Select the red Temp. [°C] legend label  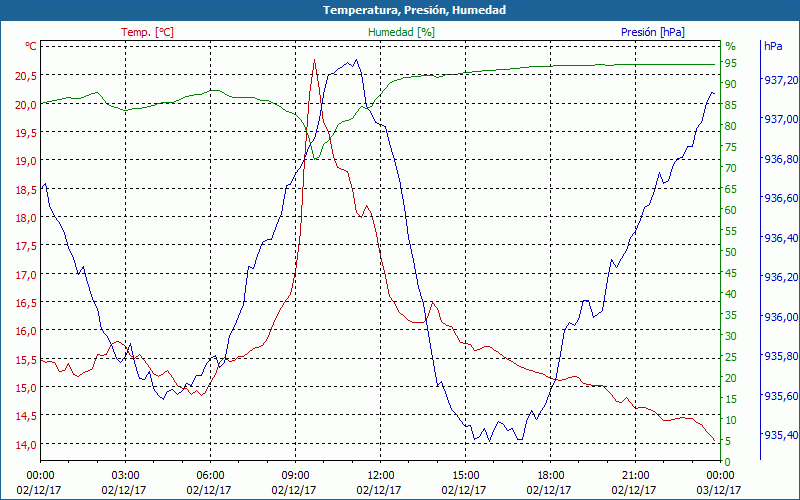tap(147, 32)
